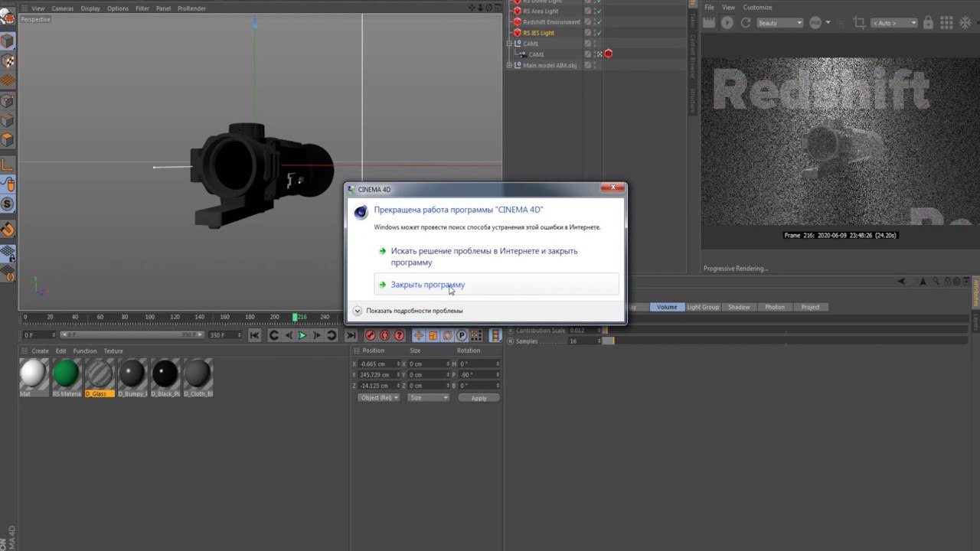Image resolution: width=980 pixels, height=551 pixels.
Task: Switch to the Shadow tab
Action: [x=739, y=307]
